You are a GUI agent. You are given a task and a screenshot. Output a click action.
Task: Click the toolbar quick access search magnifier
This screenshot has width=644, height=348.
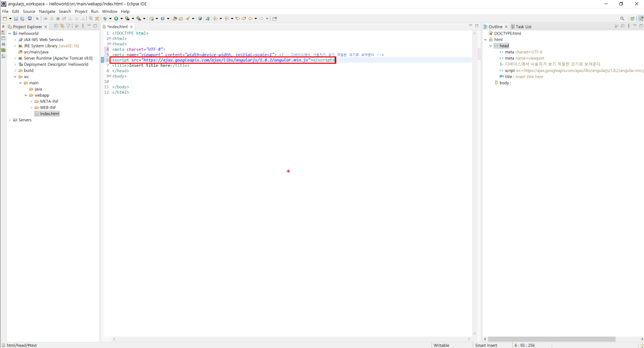click(622, 19)
